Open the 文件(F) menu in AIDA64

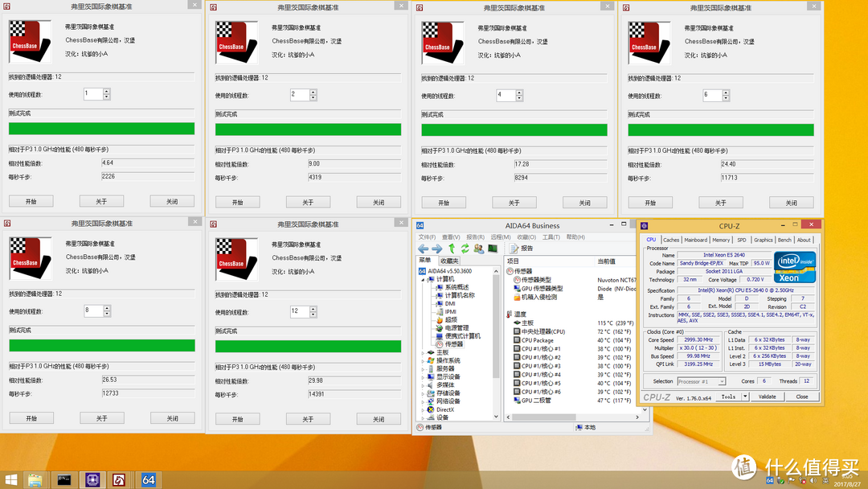pos(427,237)
